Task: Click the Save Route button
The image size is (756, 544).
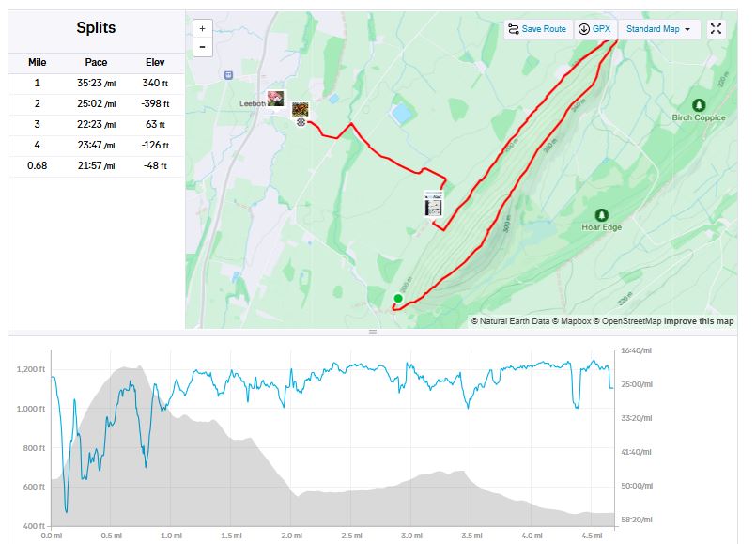Action: click(537, 29)
